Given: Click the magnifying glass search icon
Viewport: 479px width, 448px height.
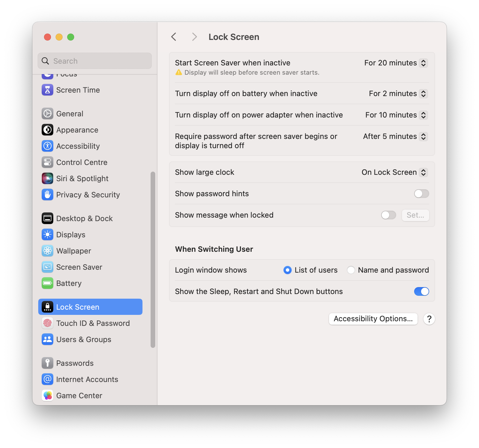Looking at the screenshot, I should (45, 61).
